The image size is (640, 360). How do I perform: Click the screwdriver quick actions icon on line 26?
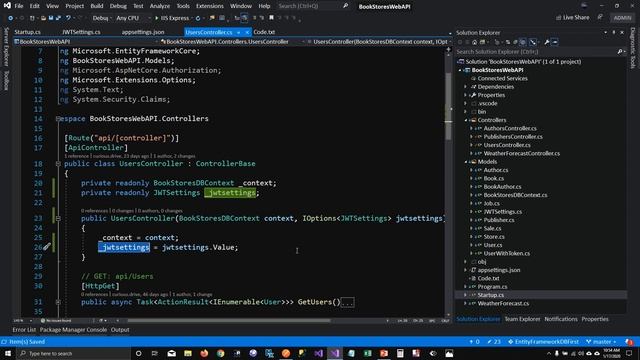(x=47, y=247)
